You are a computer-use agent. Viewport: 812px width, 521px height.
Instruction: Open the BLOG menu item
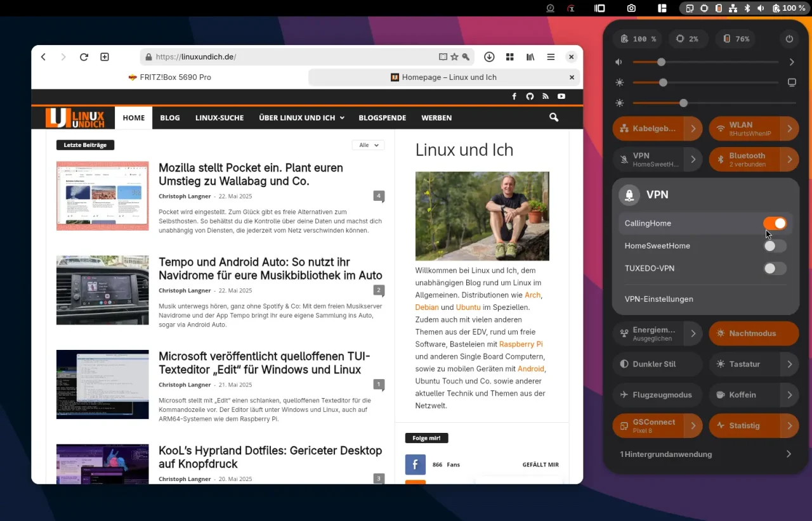170,118
